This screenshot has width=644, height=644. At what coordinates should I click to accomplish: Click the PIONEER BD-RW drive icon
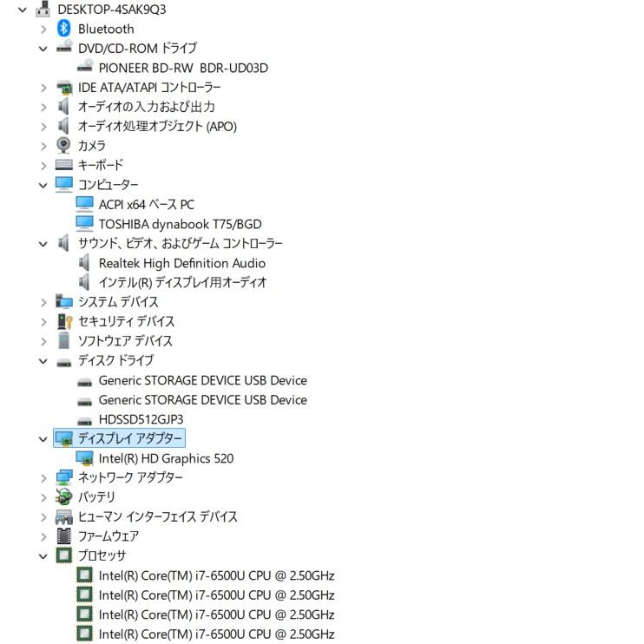[84, 67]
